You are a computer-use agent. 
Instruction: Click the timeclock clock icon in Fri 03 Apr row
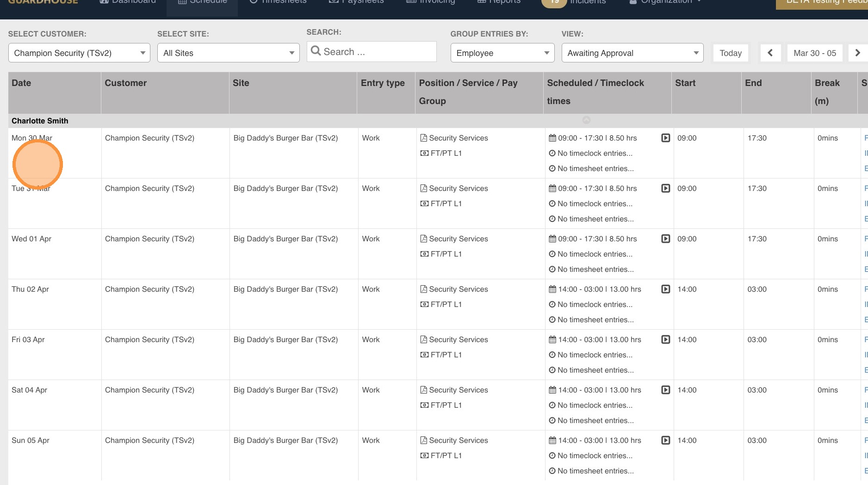tap(552, 355)
